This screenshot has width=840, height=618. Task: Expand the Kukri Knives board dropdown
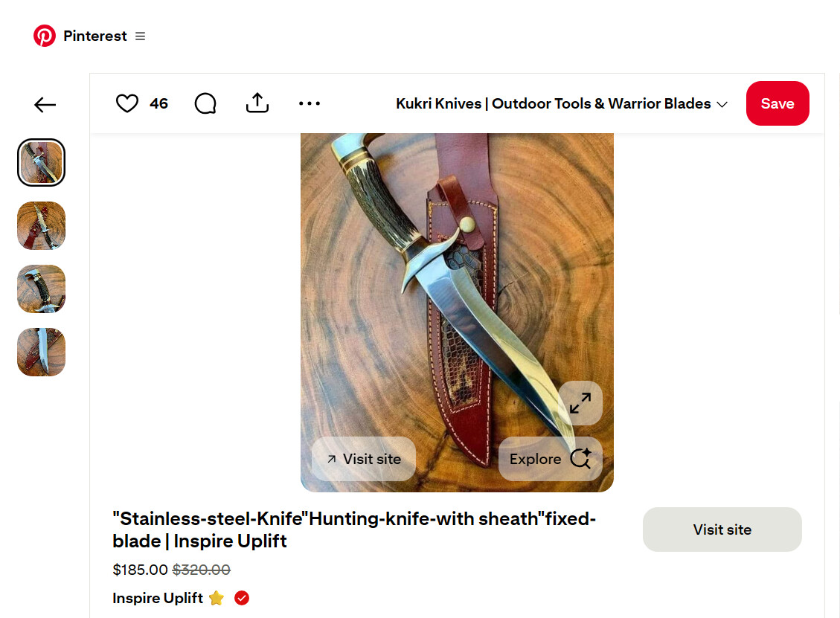coord(562,103)
